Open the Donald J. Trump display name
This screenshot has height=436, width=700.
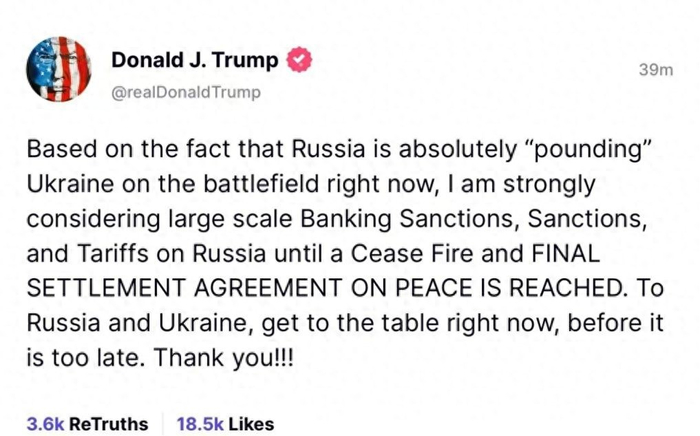[x=194, y=60]
